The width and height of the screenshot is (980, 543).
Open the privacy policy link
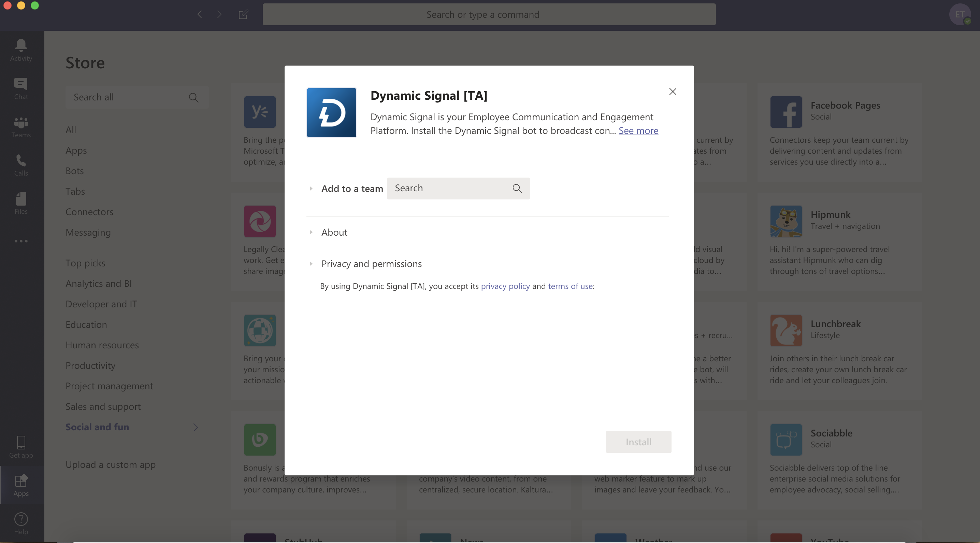pyautogui.click(x=505, y=286)
